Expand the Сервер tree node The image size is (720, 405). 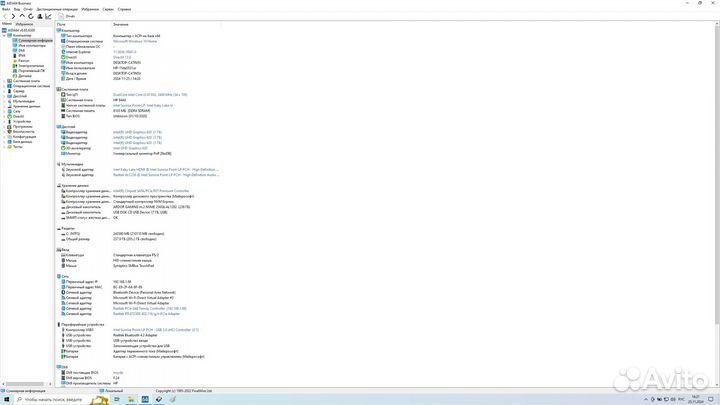(x=4, y=91)
